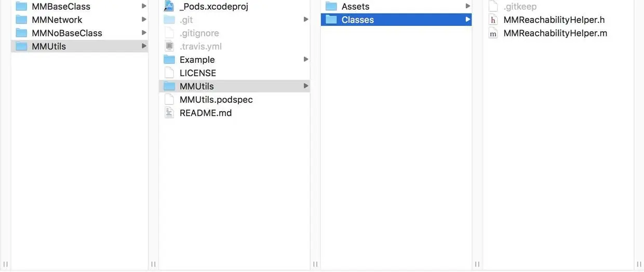This screenshot has height=272, width=644.
Task: Click the MMNoBaseClass folder arrow
Action: (144, 33)
